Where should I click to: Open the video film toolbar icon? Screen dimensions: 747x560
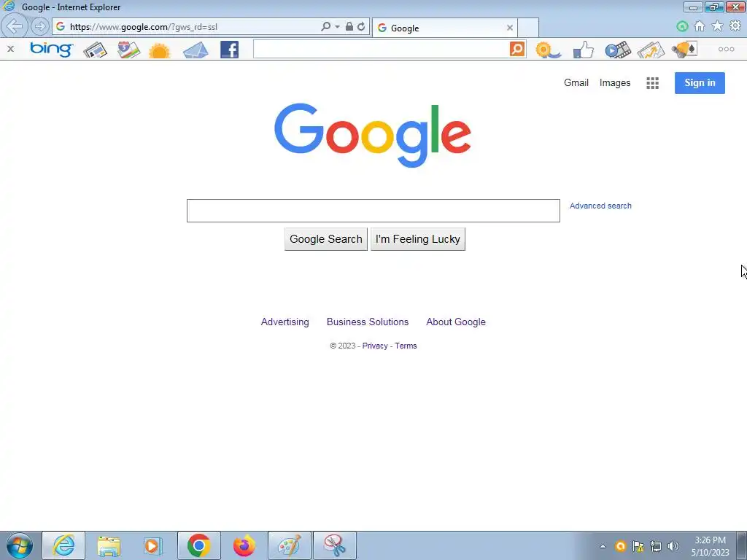click(x=618, y=50)
